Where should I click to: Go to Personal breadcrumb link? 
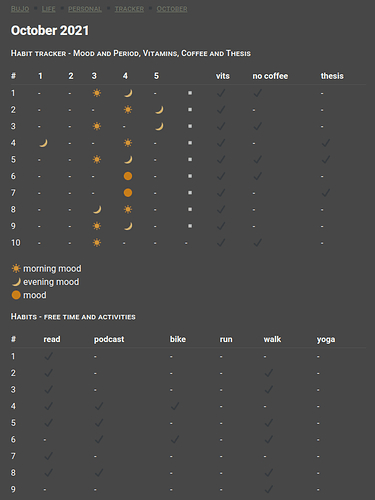point(85,9)
